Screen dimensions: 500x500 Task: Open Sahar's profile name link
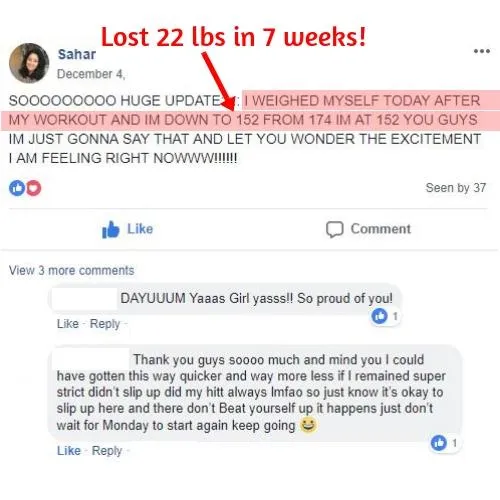click(x=77, y=54)
